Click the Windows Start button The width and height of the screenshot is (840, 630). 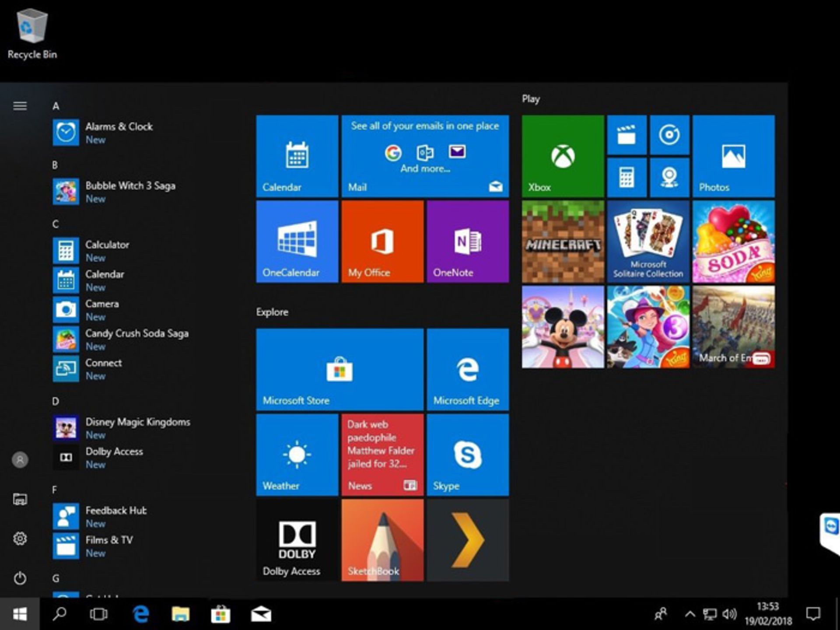pos(20,614)
